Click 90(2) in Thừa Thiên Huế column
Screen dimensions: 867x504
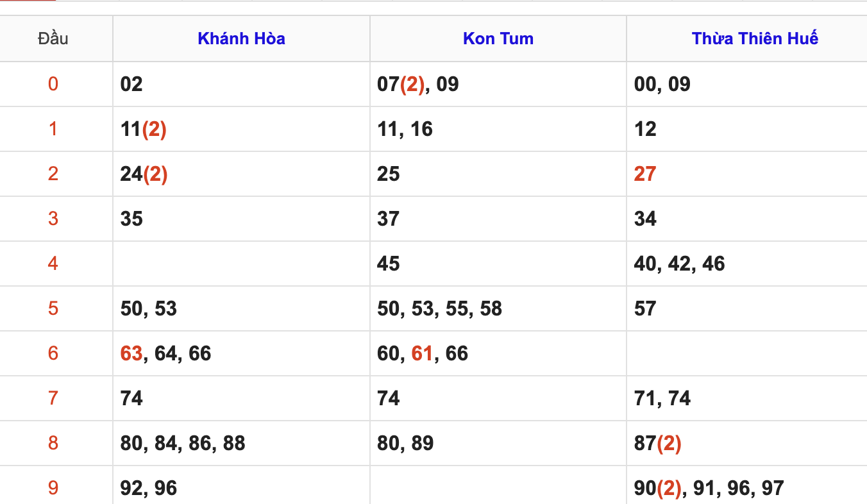coord(657,488)
